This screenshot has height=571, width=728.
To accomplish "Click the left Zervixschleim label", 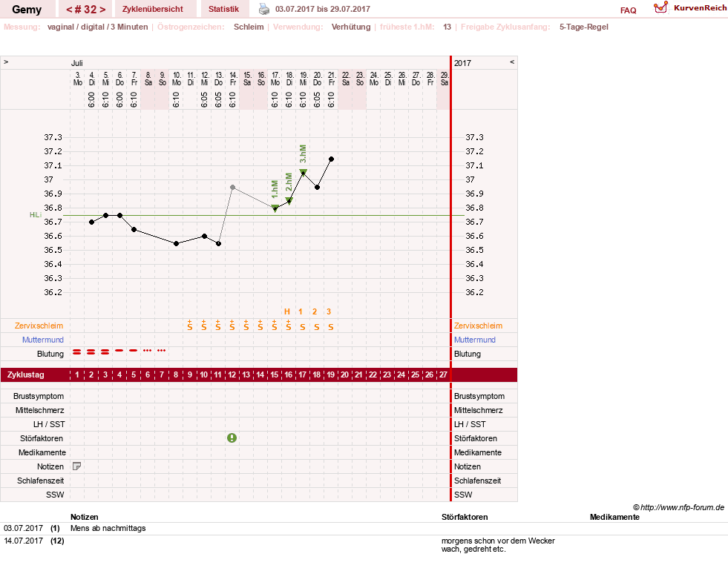I will (39, 326).
